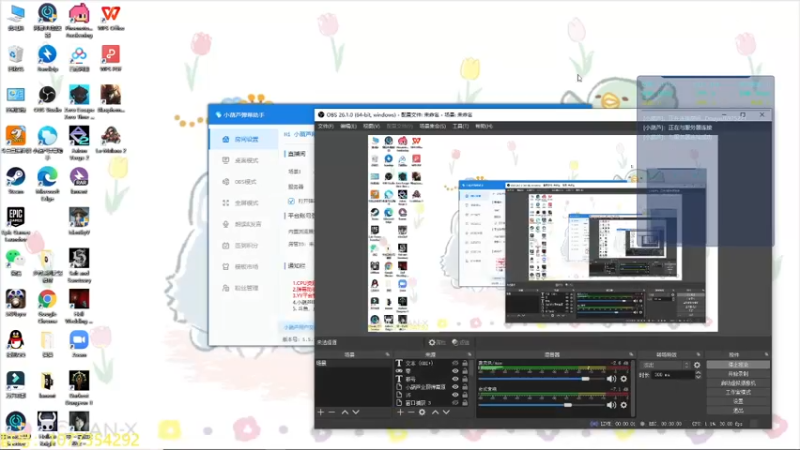Switch to OBS模式 in 小葫芦 sidebar

coord(241,182)
